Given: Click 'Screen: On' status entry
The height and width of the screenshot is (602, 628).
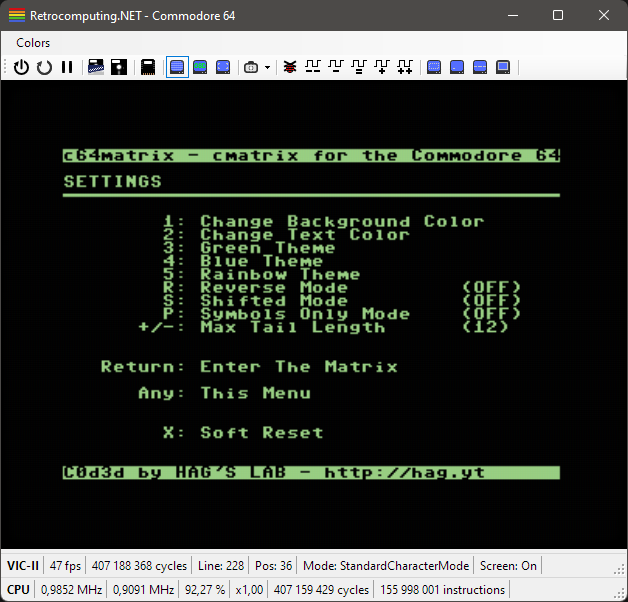Looking at the screenshot, I should 508,566.
